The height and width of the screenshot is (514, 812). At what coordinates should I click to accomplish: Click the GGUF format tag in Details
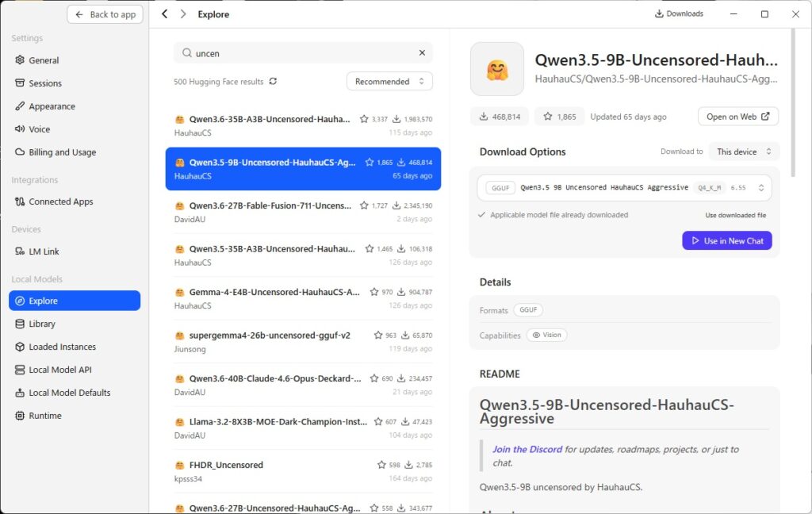coord(528,310)
